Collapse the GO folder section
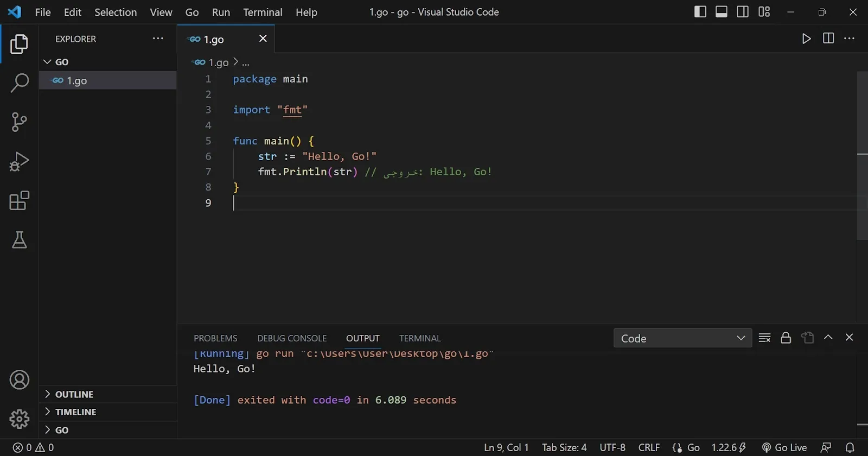 [x=107, y=62]
